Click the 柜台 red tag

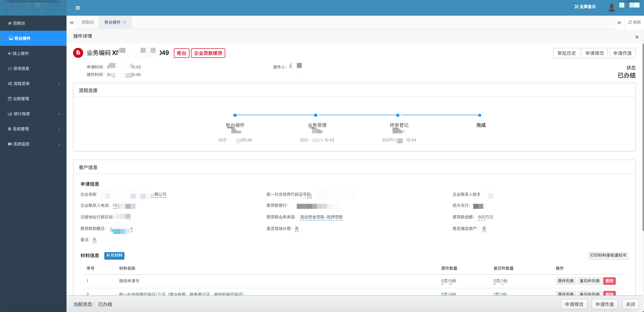pyautogui.click(x=181, y=53)
